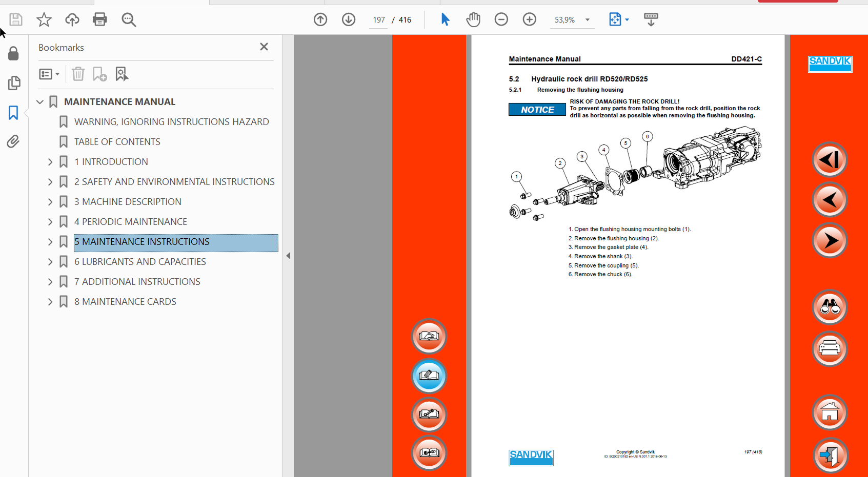
Task: Click the first-page round navigation button
Action: (830, 160)
